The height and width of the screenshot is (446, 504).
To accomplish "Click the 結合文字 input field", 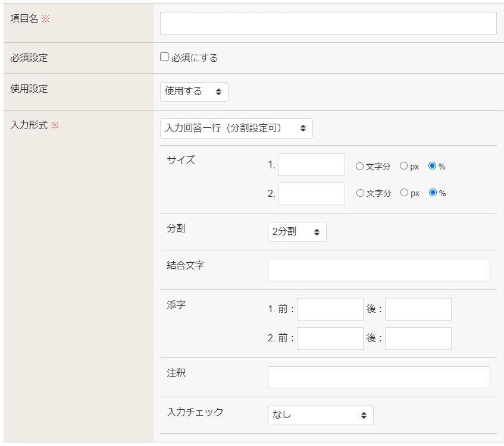I will tap(378, 270).
